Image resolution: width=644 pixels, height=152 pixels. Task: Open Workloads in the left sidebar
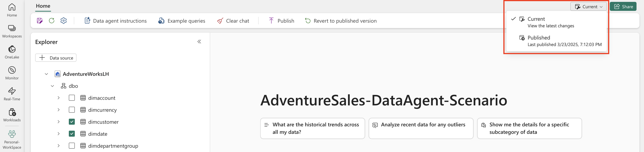12,115
